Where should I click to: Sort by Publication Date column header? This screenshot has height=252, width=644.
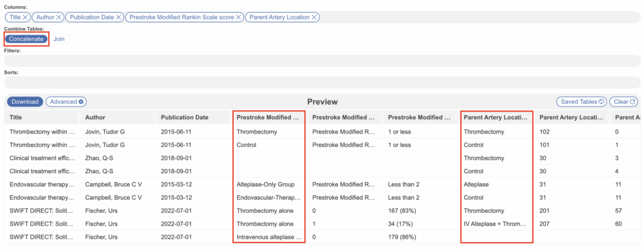click(192, 117)
